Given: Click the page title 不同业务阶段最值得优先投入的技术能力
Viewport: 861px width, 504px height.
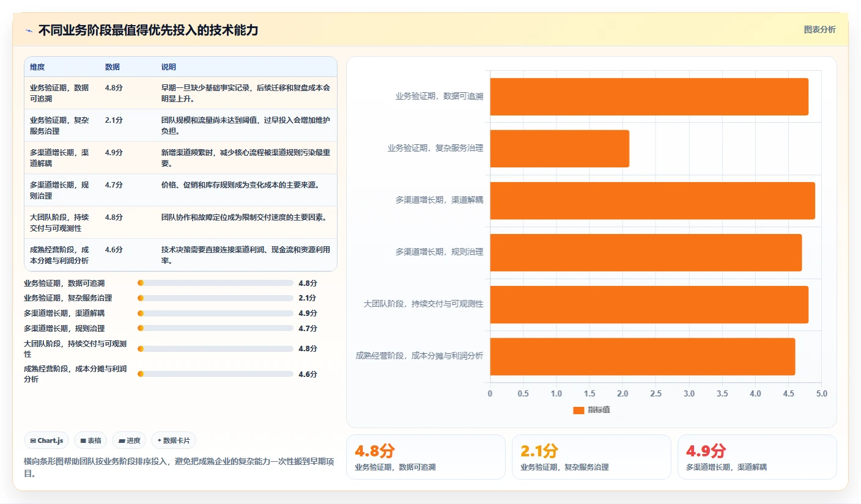Looking at the screenshot, I should click(148, 30).
